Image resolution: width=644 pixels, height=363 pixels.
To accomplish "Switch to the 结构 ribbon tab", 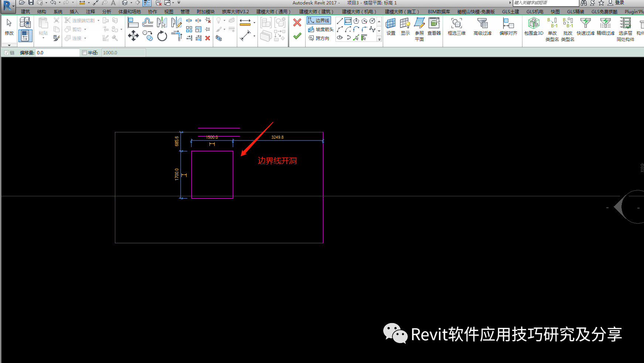I will click(x=42, y=12).
